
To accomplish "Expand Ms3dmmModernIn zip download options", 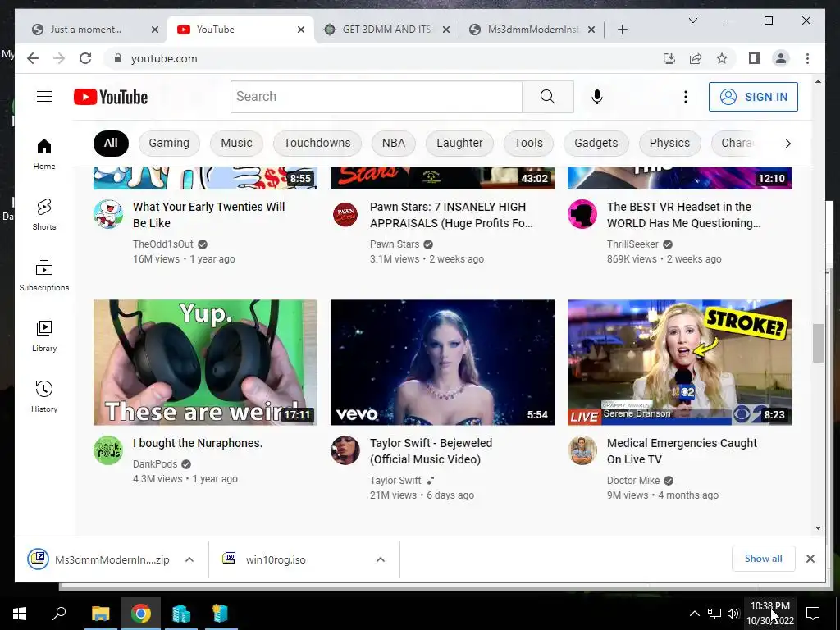I will (189, 559).
